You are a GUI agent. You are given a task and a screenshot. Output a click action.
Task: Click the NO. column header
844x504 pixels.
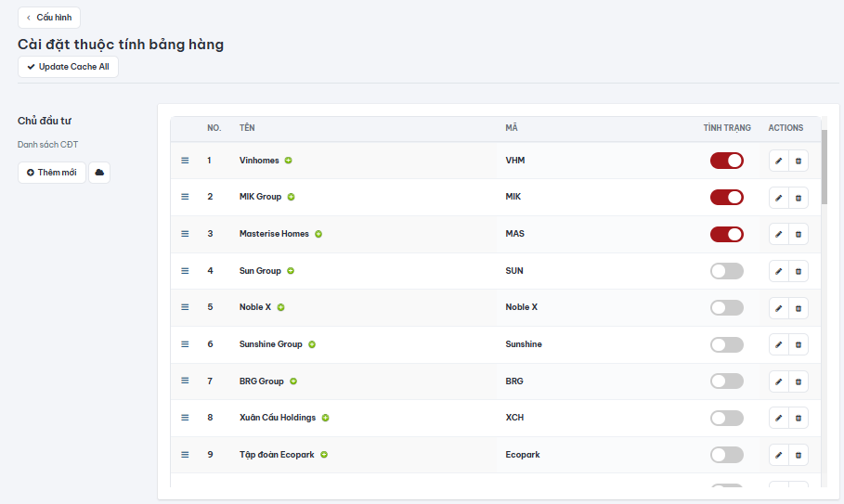coord(214,128)
